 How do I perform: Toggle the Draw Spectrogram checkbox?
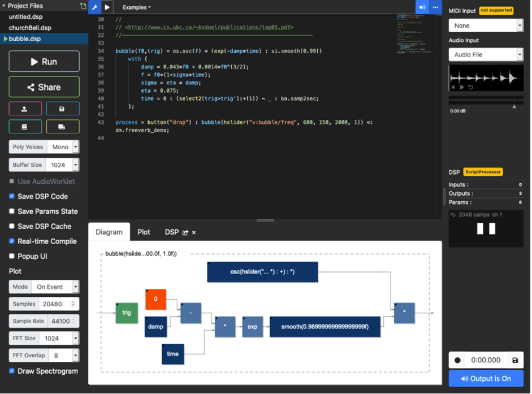coord(12,371)
